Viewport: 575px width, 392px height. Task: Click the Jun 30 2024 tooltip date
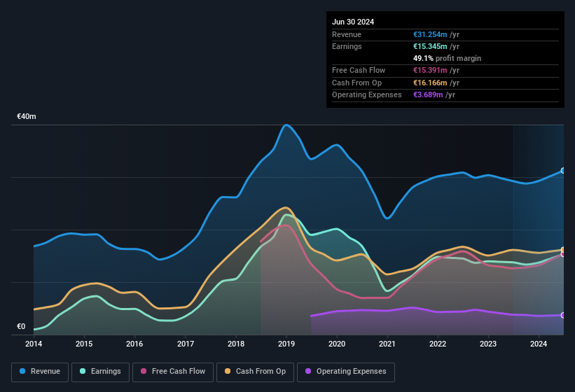tap(353, 22)
